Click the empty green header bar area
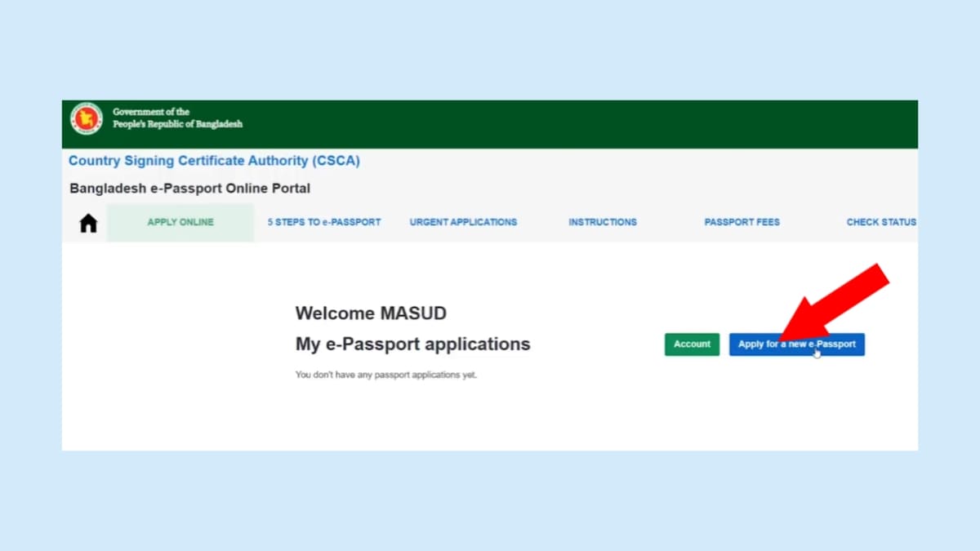This screenshot has height=551, width=980. 572,124
